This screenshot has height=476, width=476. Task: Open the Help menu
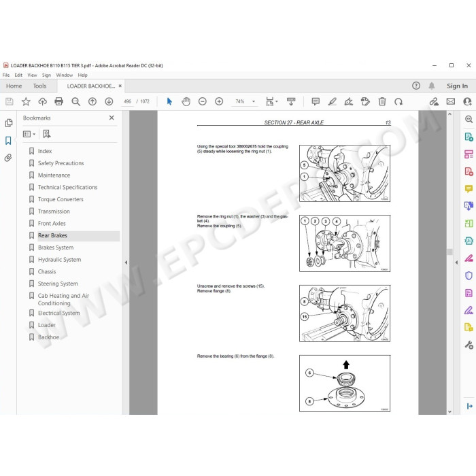pos(82,75)
